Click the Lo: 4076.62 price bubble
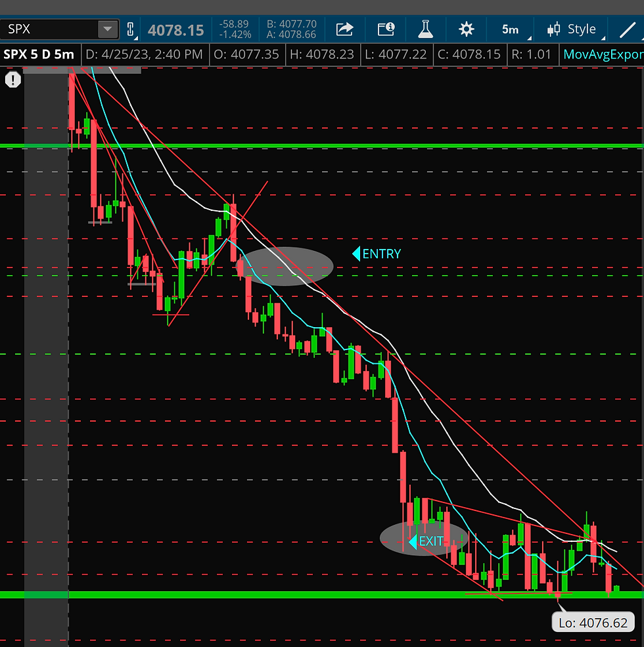The width and height of the screenshot is (644, 647). (x=593, y=622)
